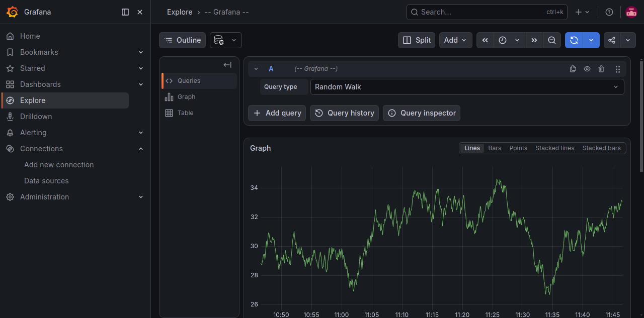The height and width of the screenshot is (318, 644).
Task: Duplicate query A
Action: click(x=573, y=69)
